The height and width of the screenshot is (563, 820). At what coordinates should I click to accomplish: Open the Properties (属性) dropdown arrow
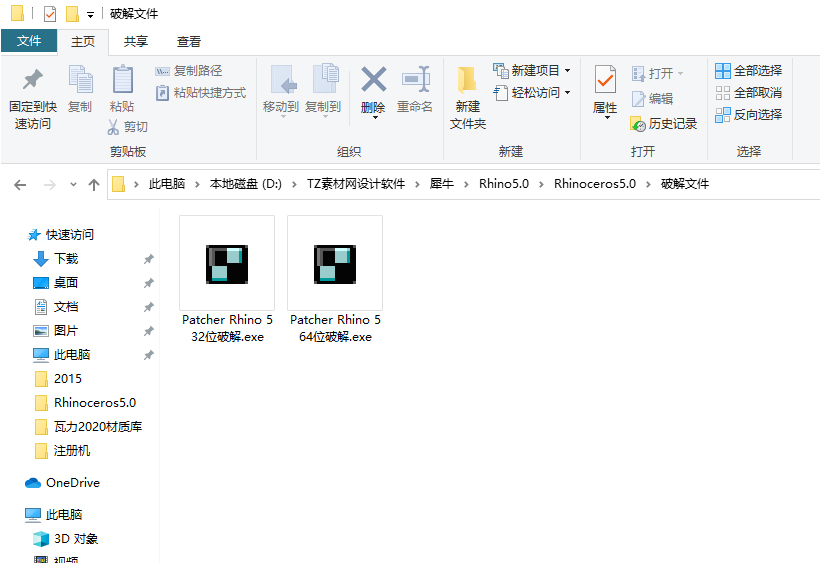click(607, 118)
